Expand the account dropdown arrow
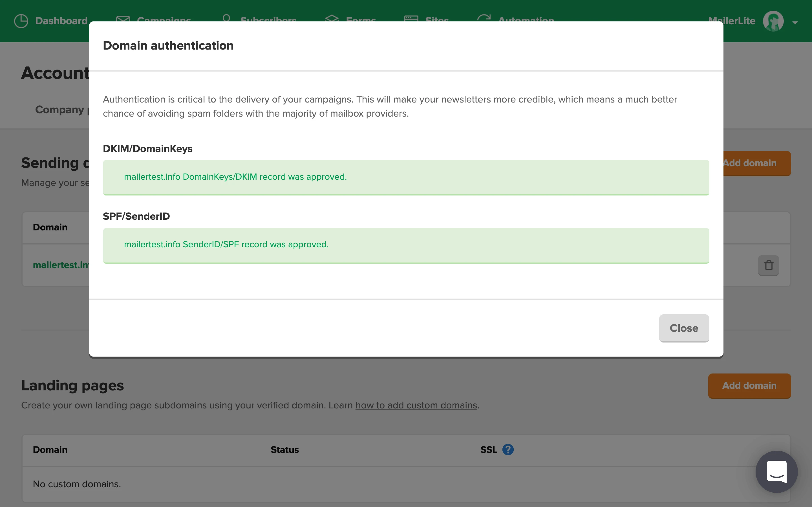 coord(795,23)
